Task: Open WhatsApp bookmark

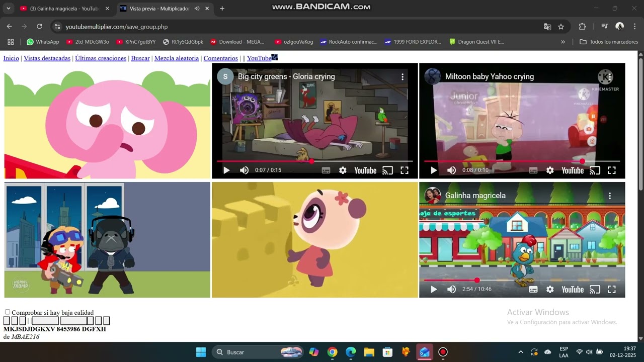Action: 43,42
